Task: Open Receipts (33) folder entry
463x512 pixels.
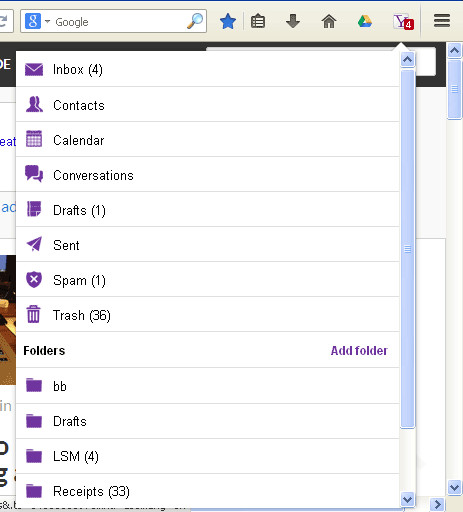Action: click(x=208, y=491)
